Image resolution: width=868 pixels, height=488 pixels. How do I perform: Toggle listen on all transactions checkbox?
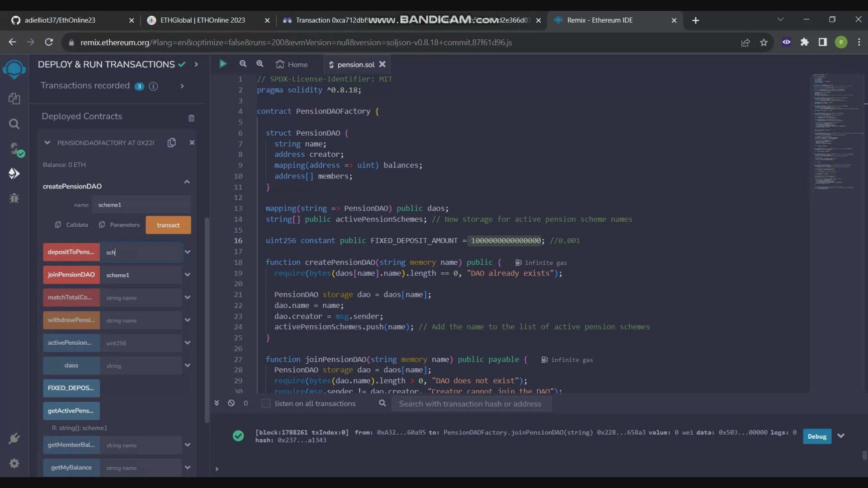tap(266, 404)
